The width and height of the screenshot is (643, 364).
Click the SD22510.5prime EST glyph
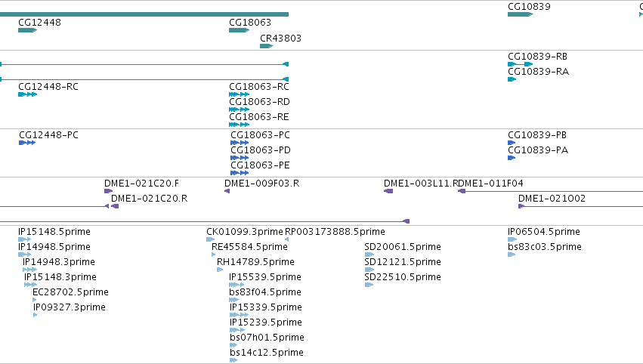(x=369, y=285)
